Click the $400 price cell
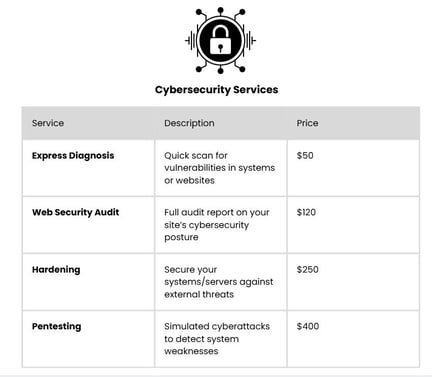Screen dimensions: 432x377 (308, 326)
